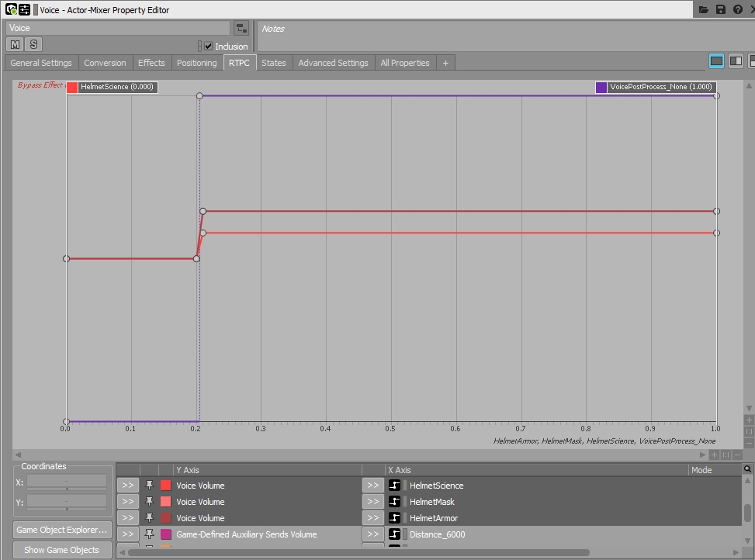Click the RTPC game parameter icon for HelmetScience
This screenshot has height=560, width=755.
[x=394, y=486]
